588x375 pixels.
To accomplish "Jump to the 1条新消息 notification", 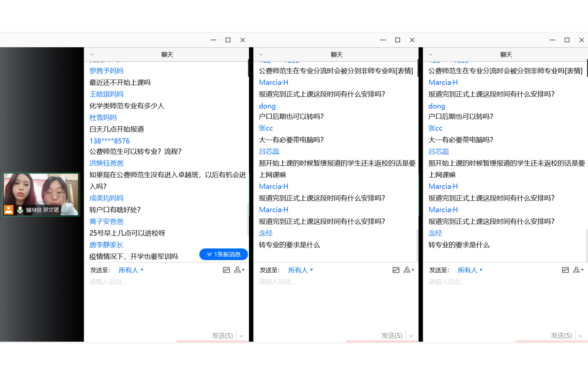I will [x=223, y=254].
